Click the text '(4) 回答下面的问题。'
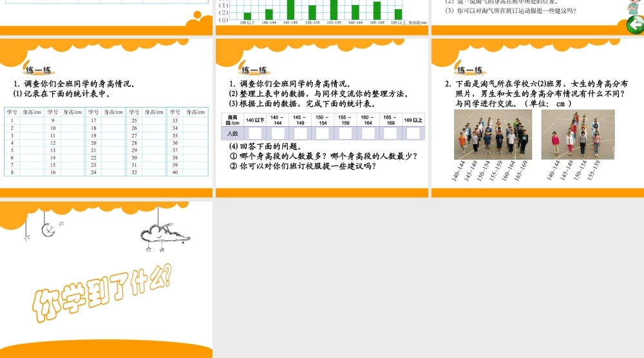This screenshot has height=358, width=644. pyautogui.click(x=266, y=146)
